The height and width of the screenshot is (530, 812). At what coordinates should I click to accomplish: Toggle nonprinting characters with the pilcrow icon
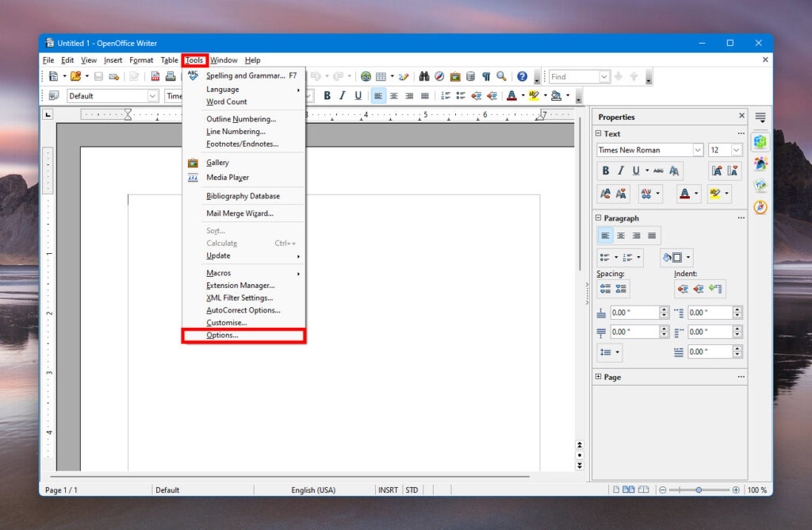click(x=486, y=76)
